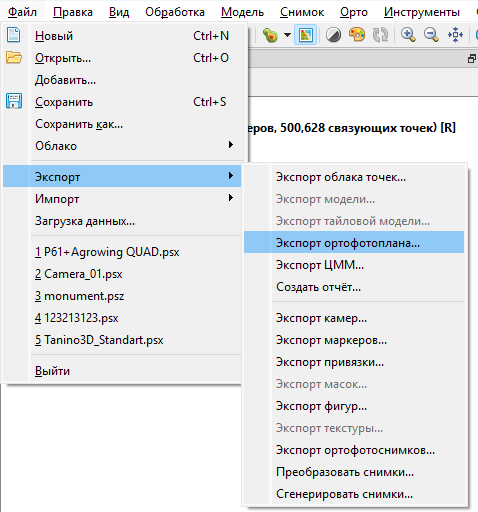
Task: Open the Инструменты menu
Action: (422, 12)
